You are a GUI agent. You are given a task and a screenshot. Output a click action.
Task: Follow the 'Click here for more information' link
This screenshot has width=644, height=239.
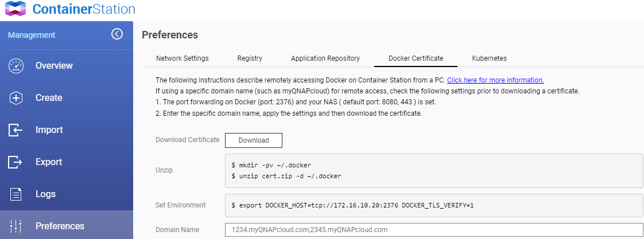click(x=495, y=80)
